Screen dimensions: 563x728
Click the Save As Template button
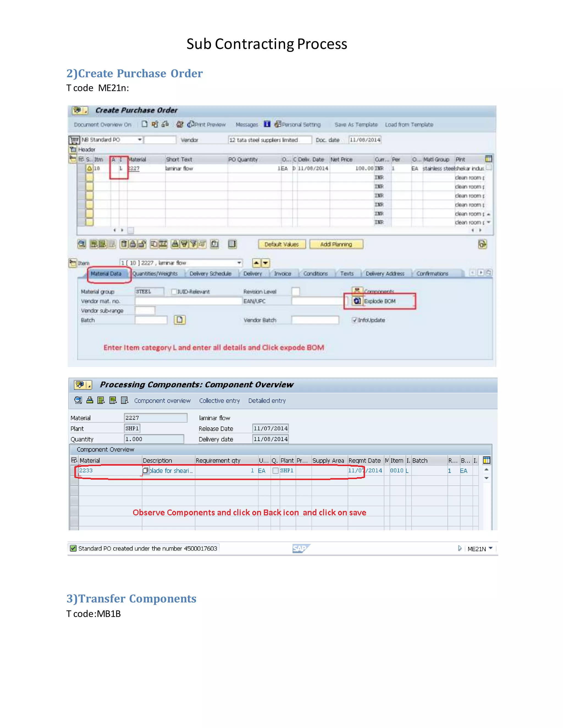coord(356,125)
